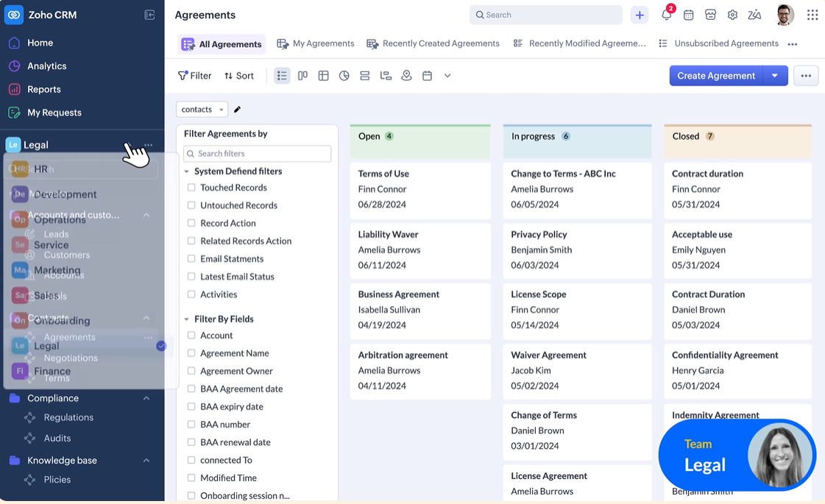Select the All Agreements tab
Image resolution: width=825 pixels, height=504 pixels.
(222, 44)
